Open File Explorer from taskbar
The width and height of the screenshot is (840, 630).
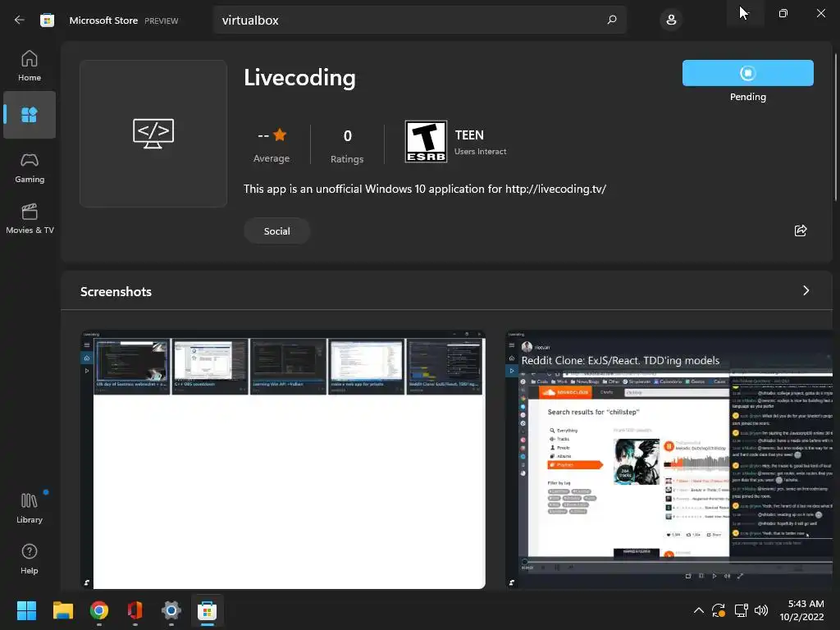[x=62, y=610]
